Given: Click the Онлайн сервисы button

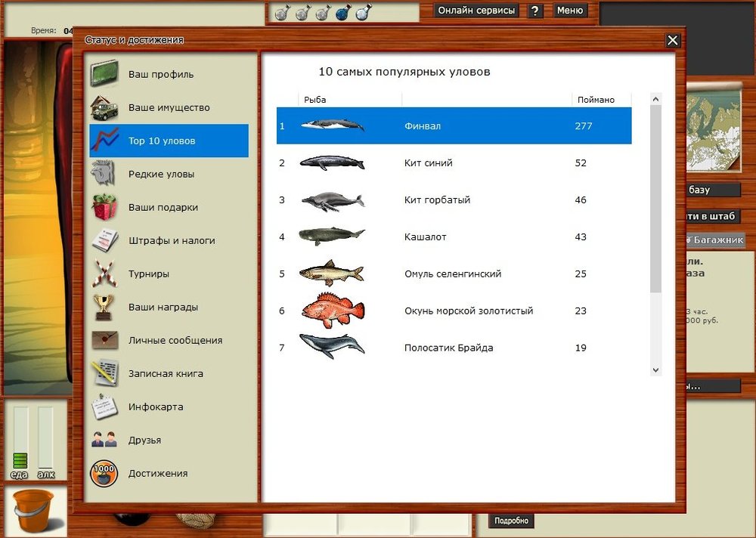Looking at the screenshot, I should coord(476,11).
